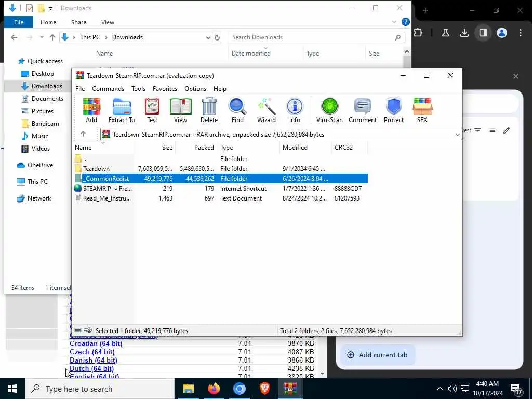Click the edit pencil in side panel
The width and height of the screenshot is (532, 399).
coord(507,130)
